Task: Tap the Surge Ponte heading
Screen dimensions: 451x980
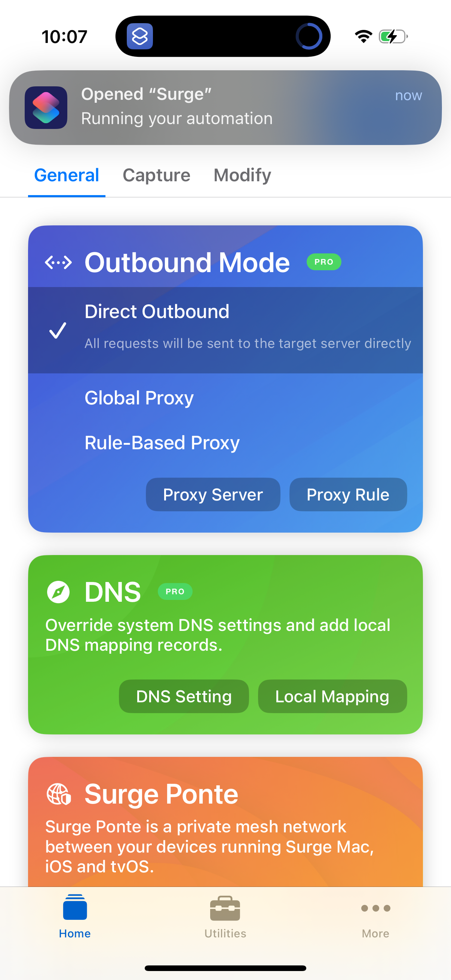Action: (162, 794)
